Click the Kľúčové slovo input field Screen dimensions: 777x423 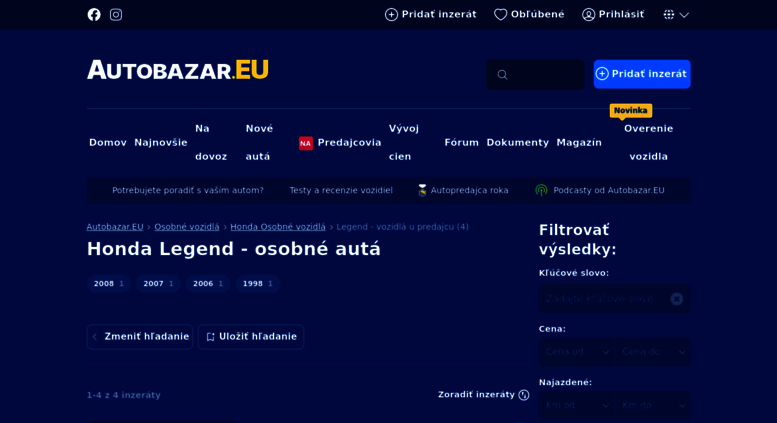tap(614, 299)
